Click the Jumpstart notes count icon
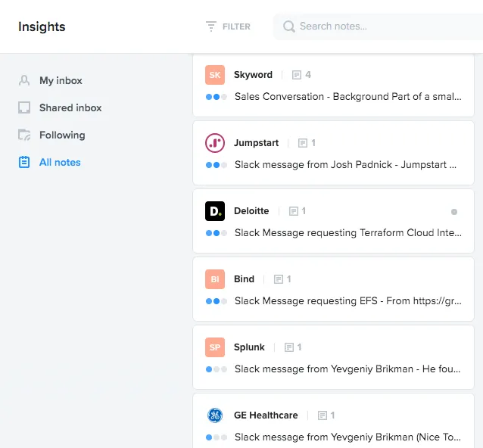This screenshot has width=483, height=448. (x=303, y=143)
